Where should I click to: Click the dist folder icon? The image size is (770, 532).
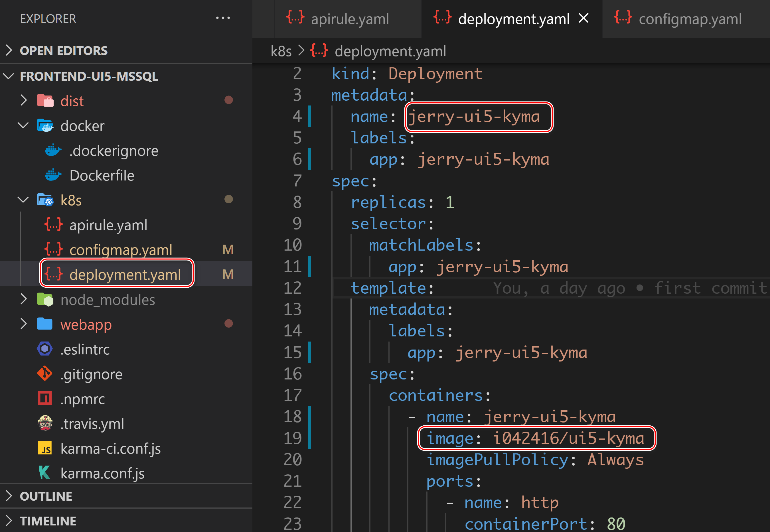(45, 100)
